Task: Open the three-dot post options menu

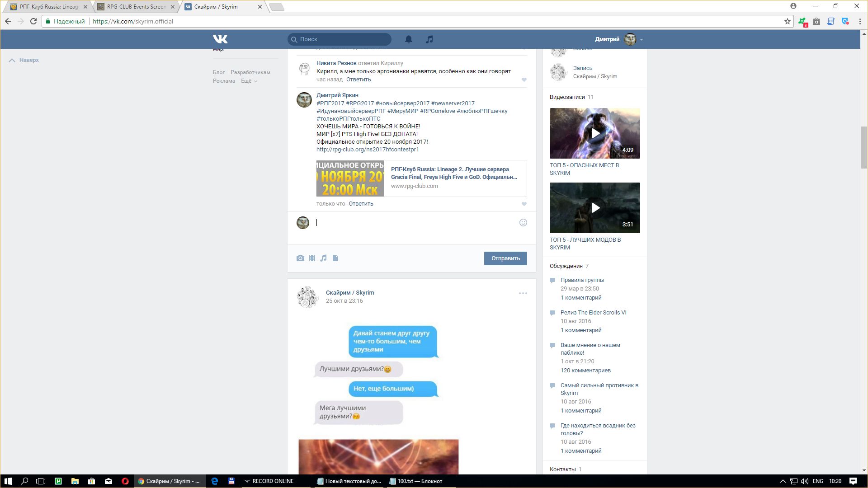Action: 523,293
